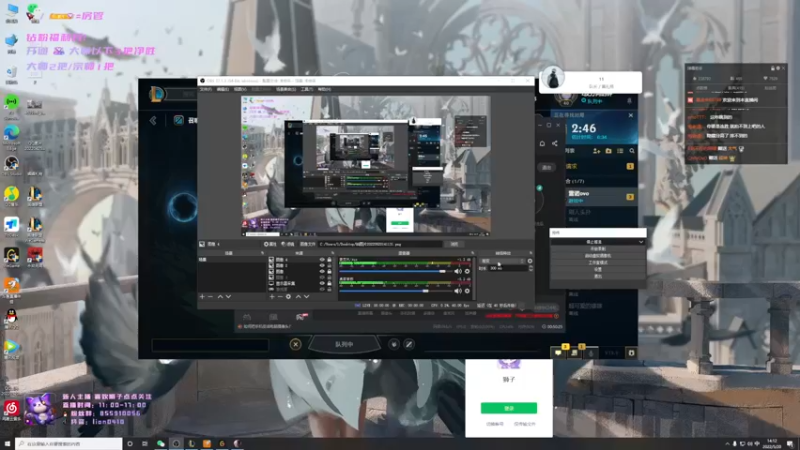Add friend icon in League friends list
Viewport: 800px width, 450px height.
tap(596, 151)
